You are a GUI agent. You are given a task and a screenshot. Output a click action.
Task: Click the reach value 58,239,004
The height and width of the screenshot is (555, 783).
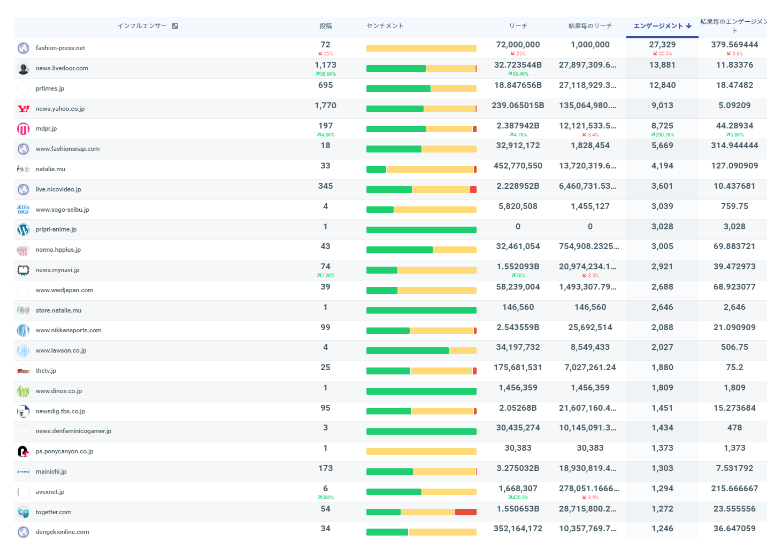click(x=518, y=287)
